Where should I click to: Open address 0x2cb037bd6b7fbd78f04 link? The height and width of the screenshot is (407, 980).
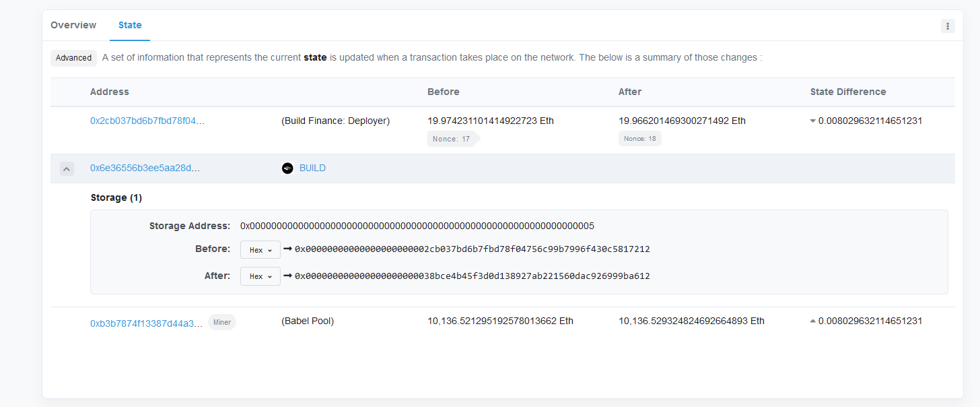click(147, 121)
